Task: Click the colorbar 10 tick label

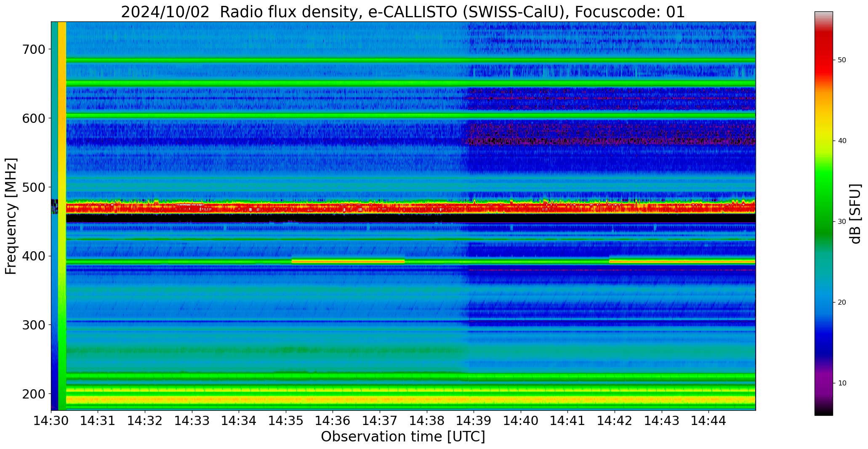Action: [842, 383]
